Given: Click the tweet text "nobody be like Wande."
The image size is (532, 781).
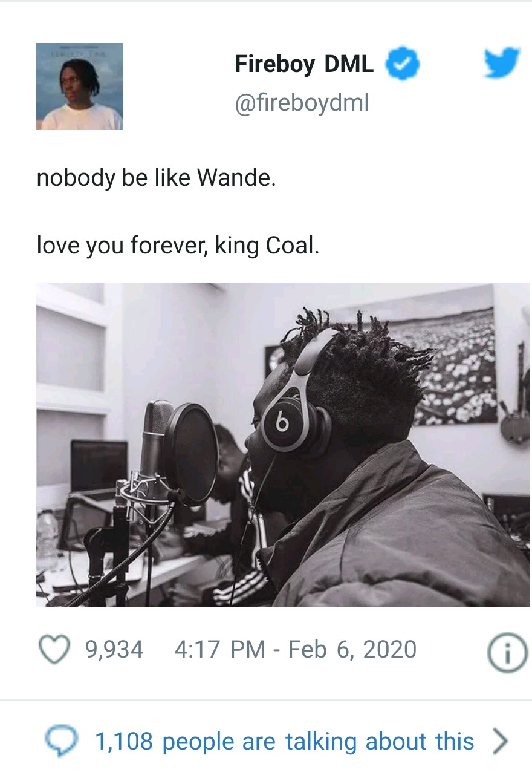Looking at the screenshot, I should pyautogui.click(x=156, y=178).
